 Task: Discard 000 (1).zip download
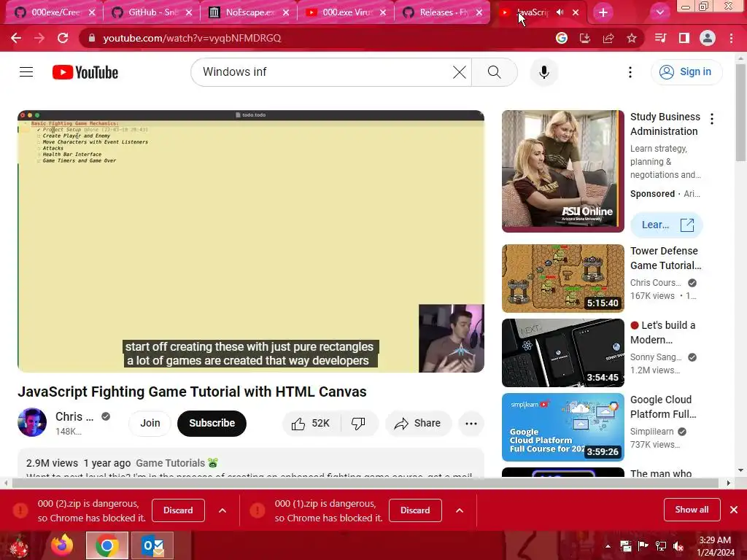(x=415, y=510)
